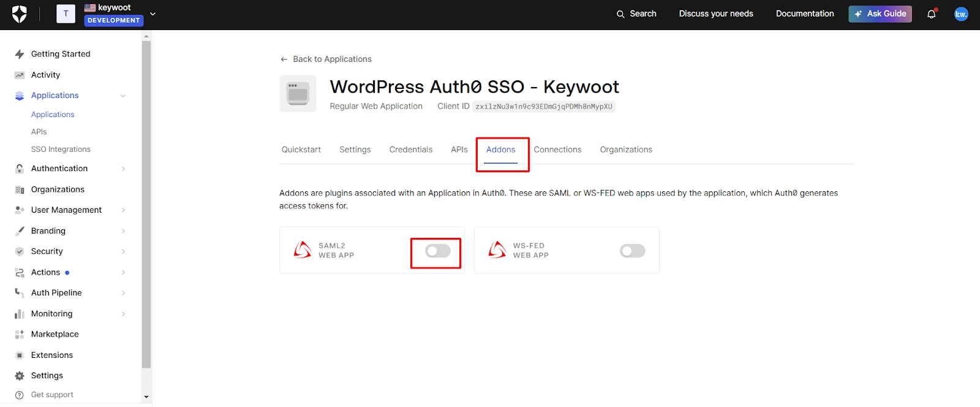Click the Branding pen icon

20,230
